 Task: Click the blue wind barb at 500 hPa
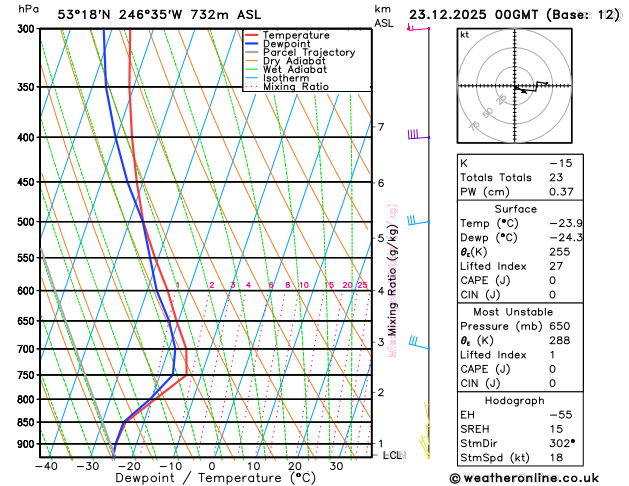(x=419, y=221)
